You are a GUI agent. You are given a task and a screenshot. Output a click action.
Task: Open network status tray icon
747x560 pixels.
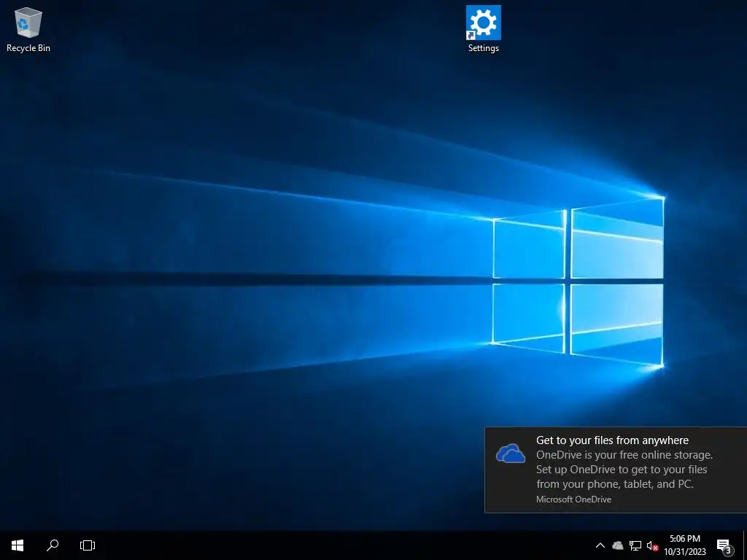point(635,545)
